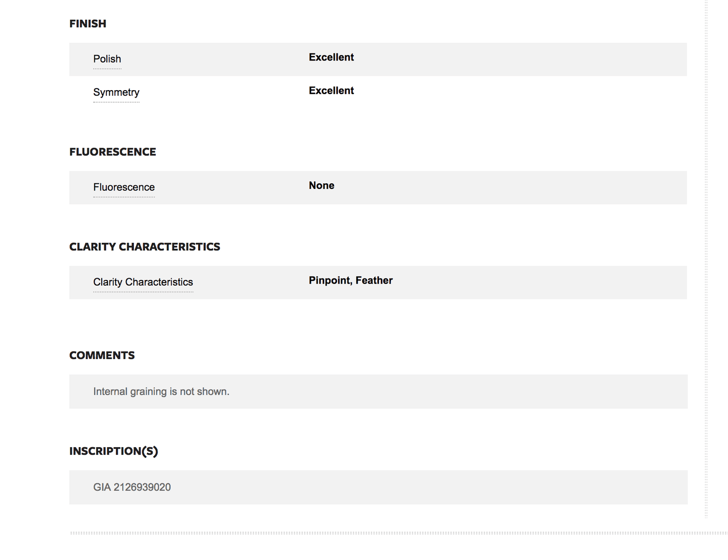
Task: Select the FLUORESCENCE section heading
Action: [x=112, y=152]
